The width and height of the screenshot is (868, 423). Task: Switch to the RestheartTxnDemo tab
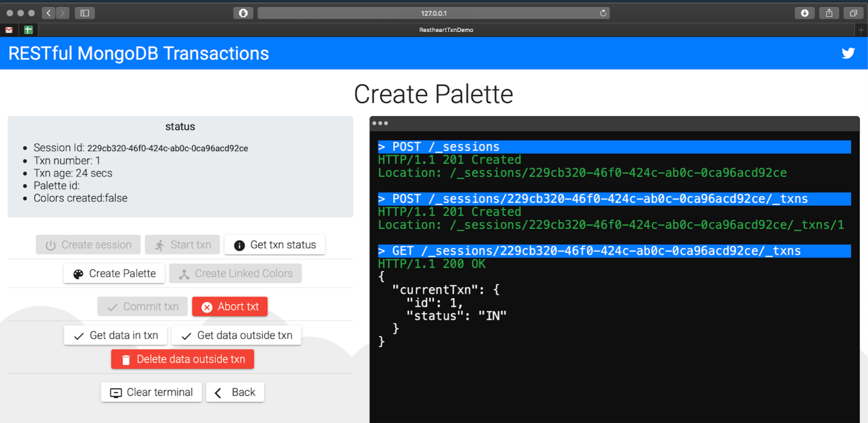pyautogui.click(x=446, y=30)
